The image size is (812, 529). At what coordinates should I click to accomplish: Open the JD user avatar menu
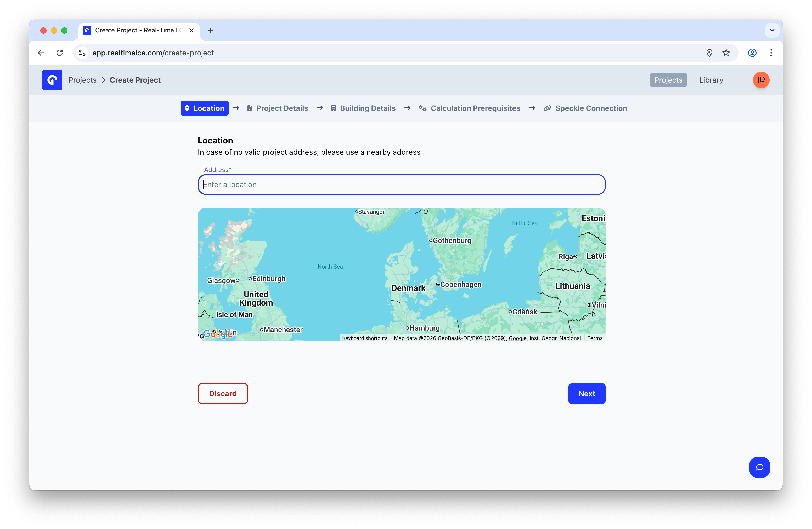(761, 80)
